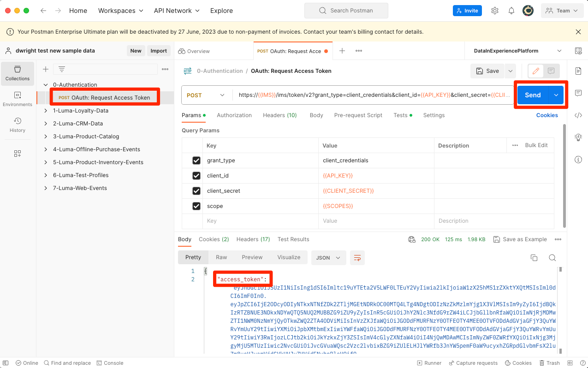Open request Info pane
Screen dimensions: 588x368
pyautogui.click(x=578, y=160)
